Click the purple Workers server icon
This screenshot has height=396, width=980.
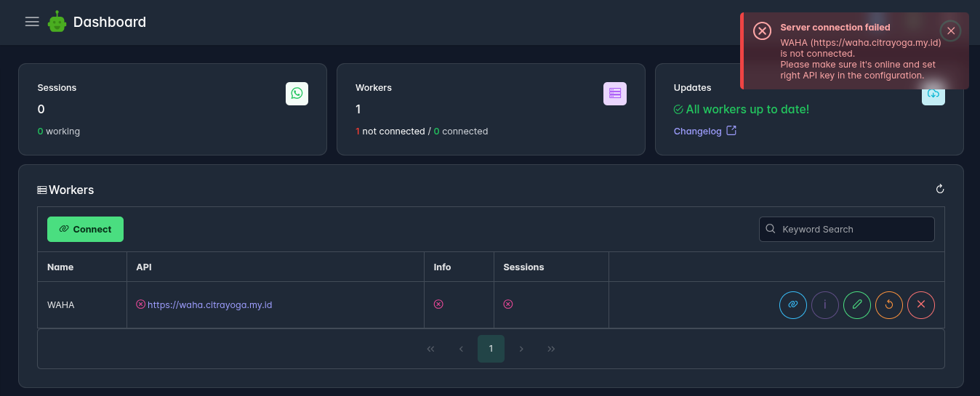pyautogui.click(x=615, y=94)
